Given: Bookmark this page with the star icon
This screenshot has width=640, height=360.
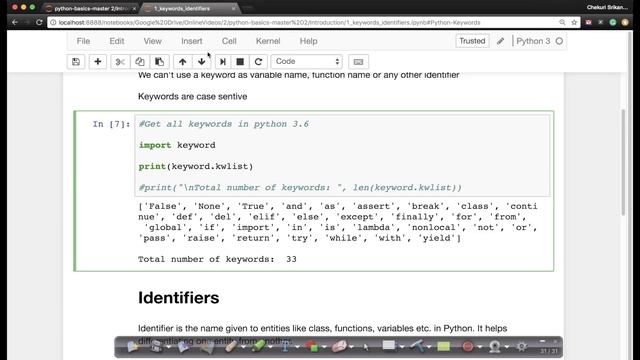Looking at the screenshot, I should (x=574, y=22).
